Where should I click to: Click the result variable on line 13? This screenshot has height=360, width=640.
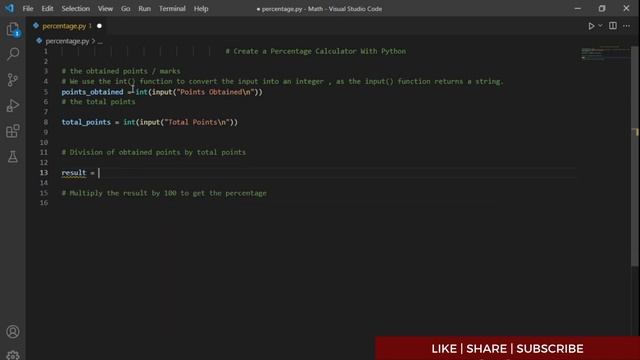click(x=74, y=173)
